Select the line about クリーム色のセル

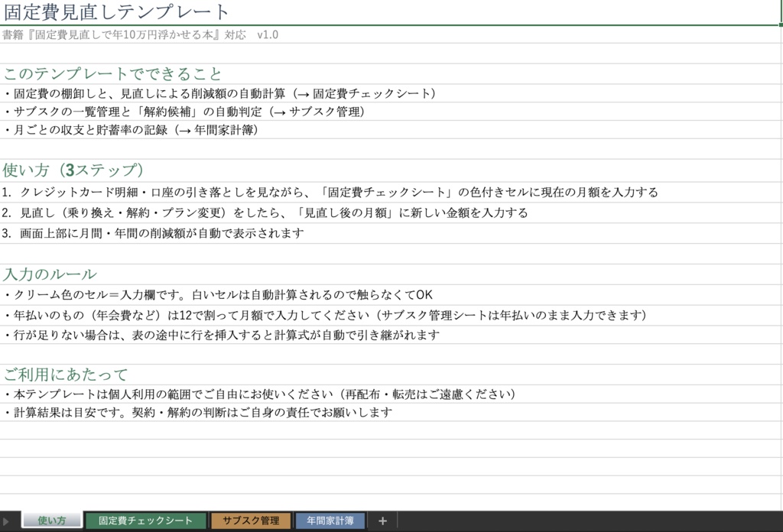click(x=218, y=295)
